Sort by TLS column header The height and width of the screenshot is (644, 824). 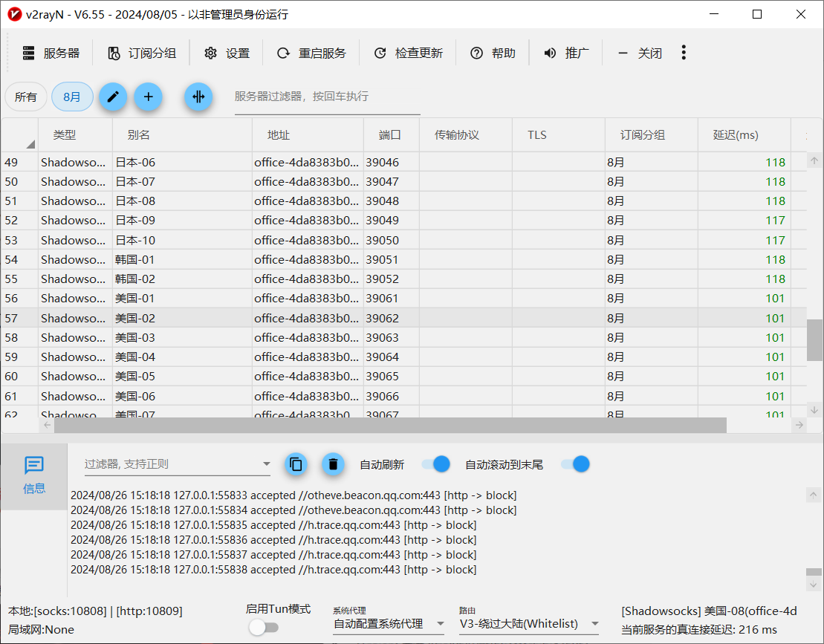click(x=558, y=135)
